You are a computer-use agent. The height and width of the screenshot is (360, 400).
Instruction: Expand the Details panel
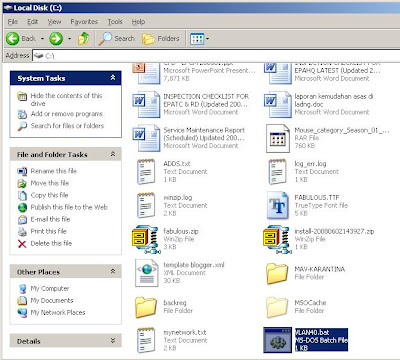113,341
